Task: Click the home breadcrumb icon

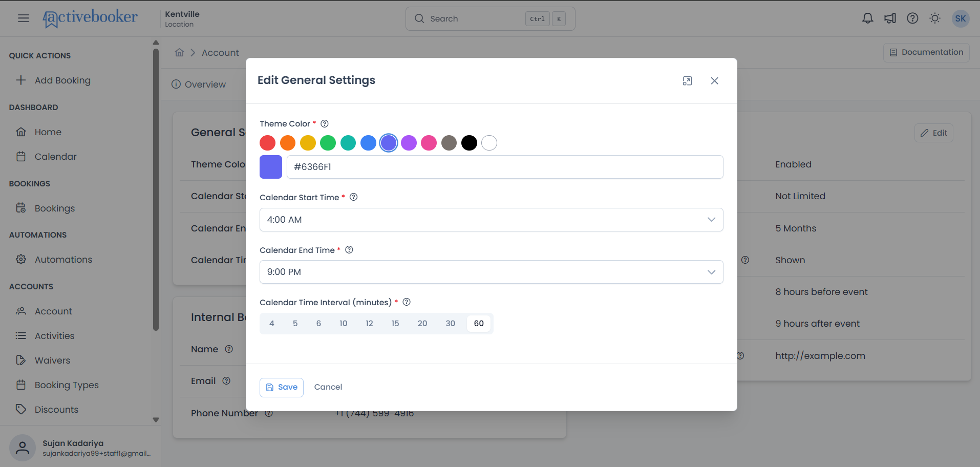Action: [x=179, y=52]
